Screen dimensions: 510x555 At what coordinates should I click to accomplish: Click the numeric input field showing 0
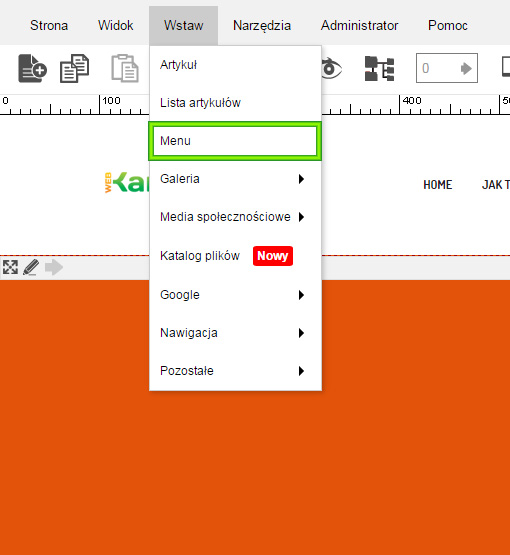447,68
